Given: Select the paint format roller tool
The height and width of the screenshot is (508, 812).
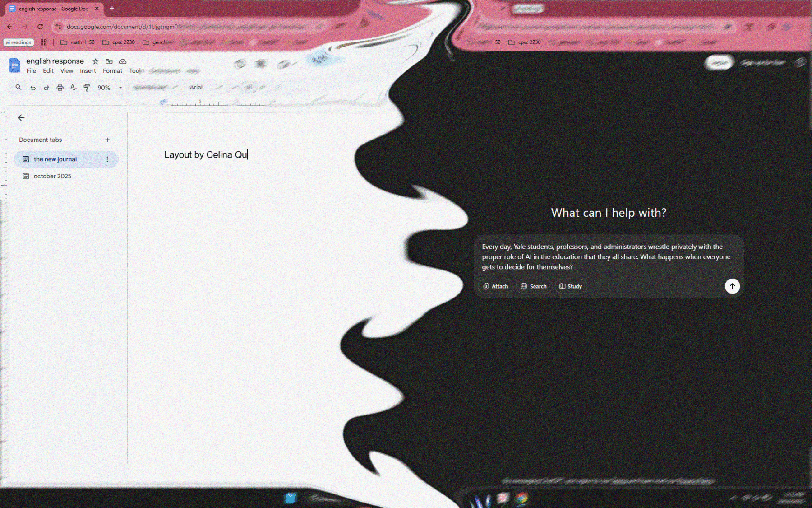Looking at the screenshot, I should [x=87, y=88].
